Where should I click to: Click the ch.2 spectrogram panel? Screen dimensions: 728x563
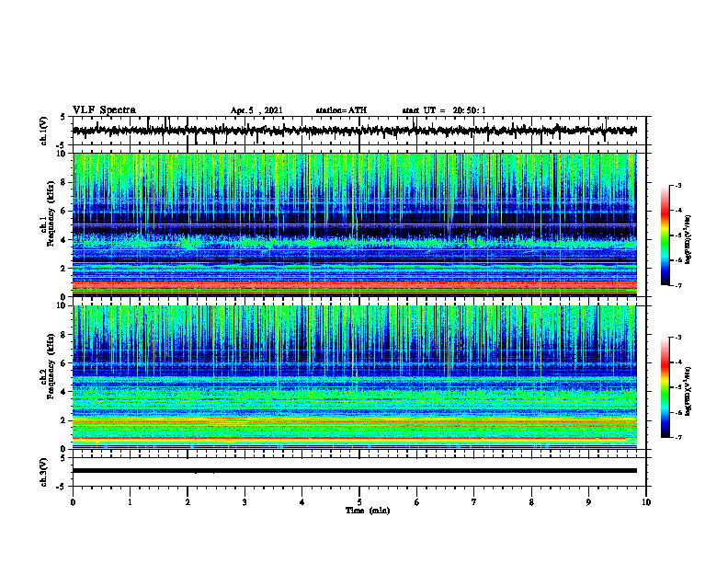click(x=355, y=377)
